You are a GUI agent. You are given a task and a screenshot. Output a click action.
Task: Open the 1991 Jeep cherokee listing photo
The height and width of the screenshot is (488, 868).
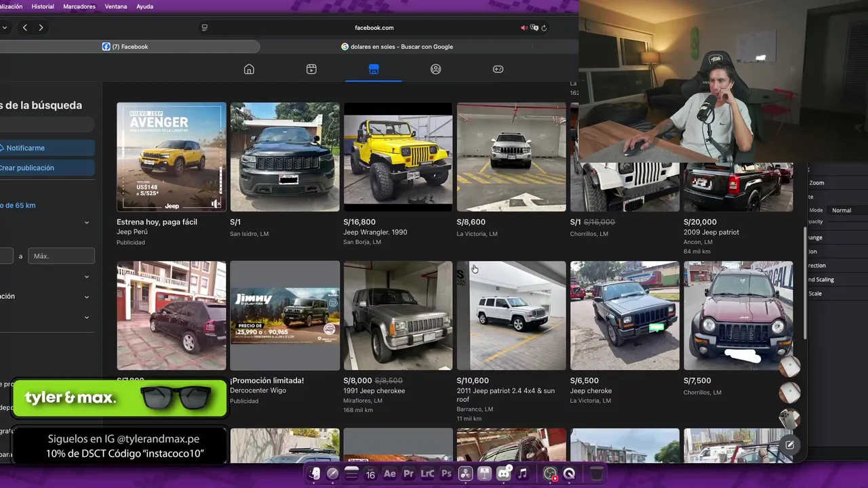[397, 316]
